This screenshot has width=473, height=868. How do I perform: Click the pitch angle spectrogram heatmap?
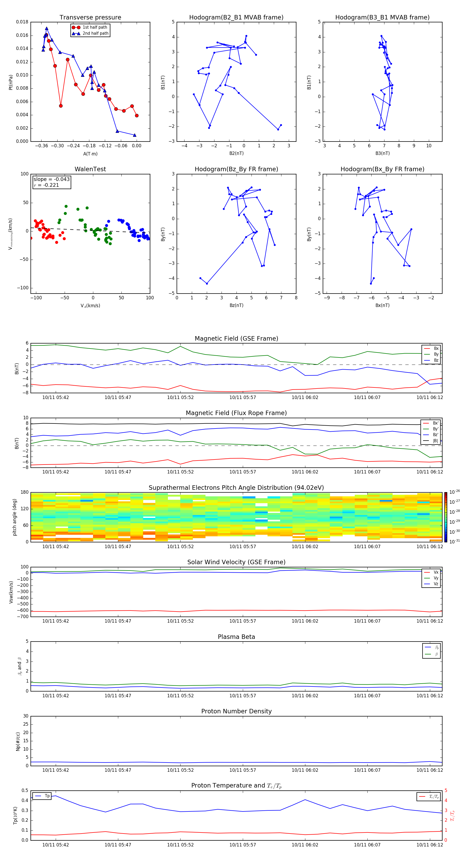tap(236, 518)
